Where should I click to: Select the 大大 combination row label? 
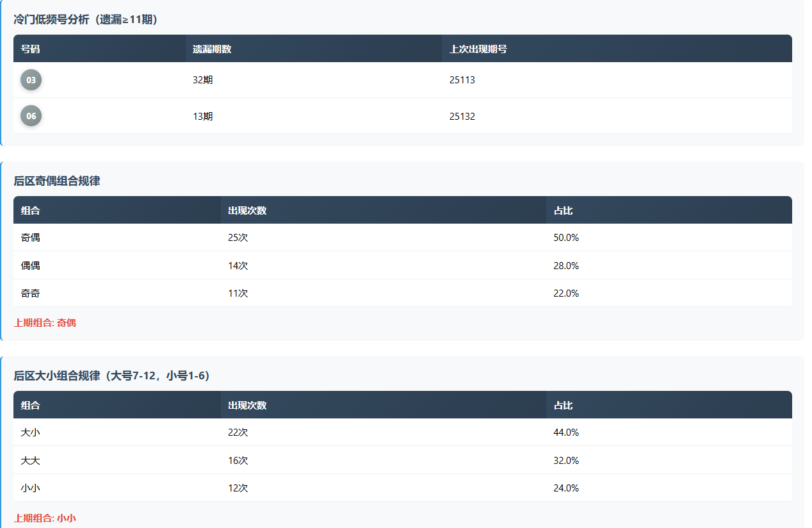[x=31, y=460]
